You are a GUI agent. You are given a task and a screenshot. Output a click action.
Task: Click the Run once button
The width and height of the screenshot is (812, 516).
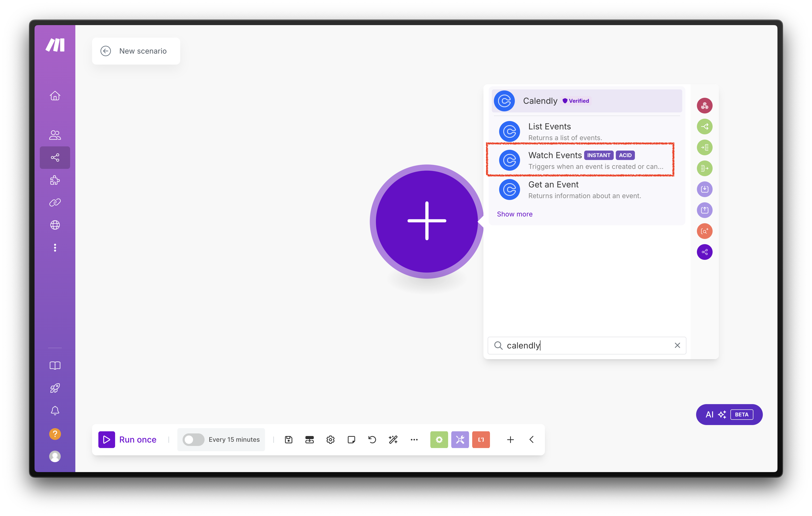tap(128, 439)
